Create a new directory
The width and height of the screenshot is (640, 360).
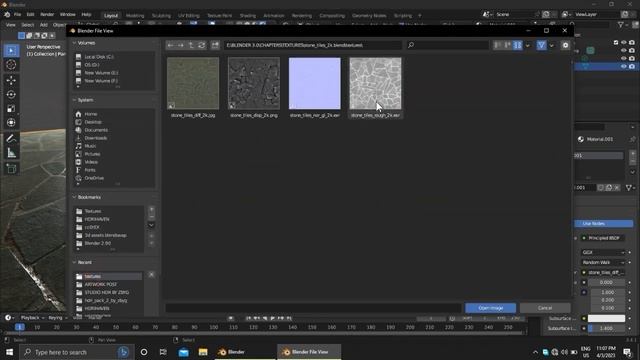(x=215, y=45)
